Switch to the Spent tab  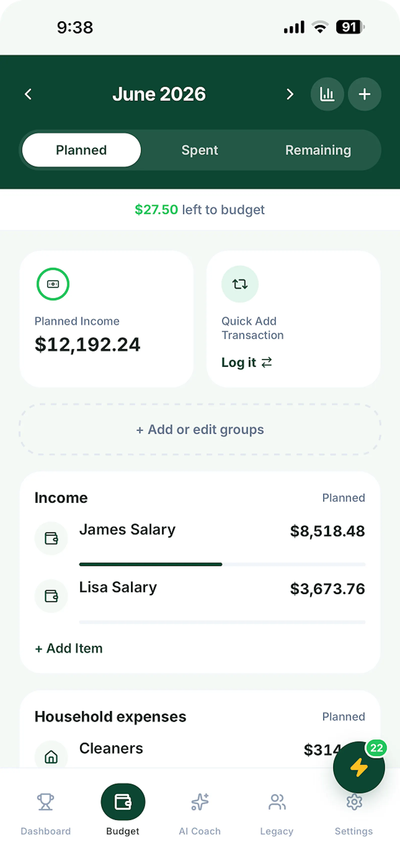(x=200, y=150)
